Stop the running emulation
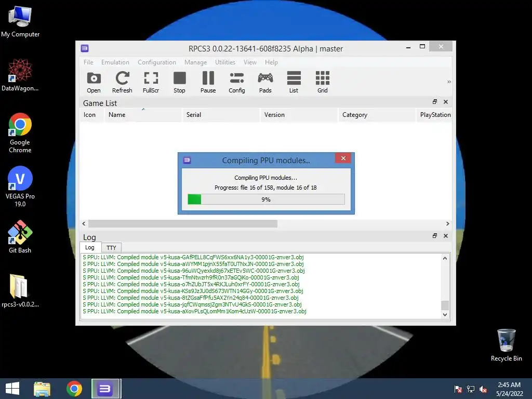532x399 pixels. (x=179, y=82)
